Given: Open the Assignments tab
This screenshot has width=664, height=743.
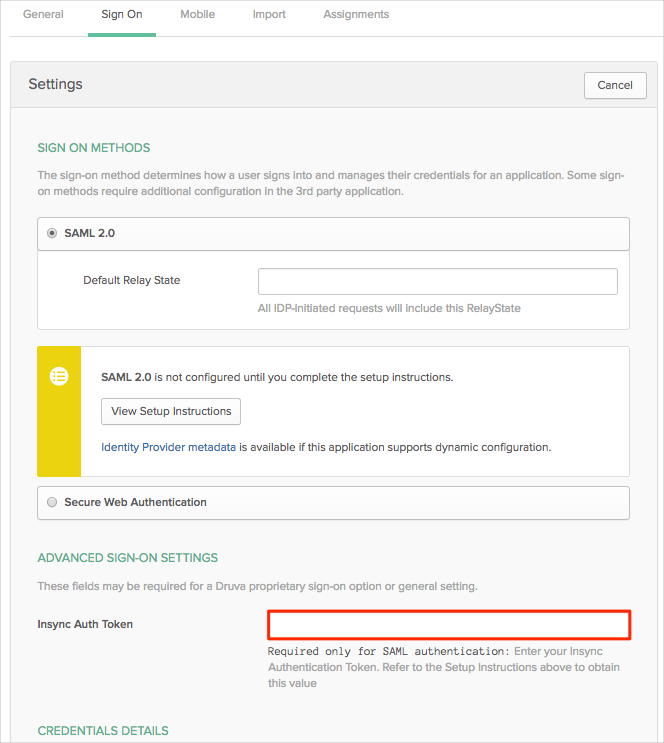Looking at the screenshot, I should tap(356, 15).
